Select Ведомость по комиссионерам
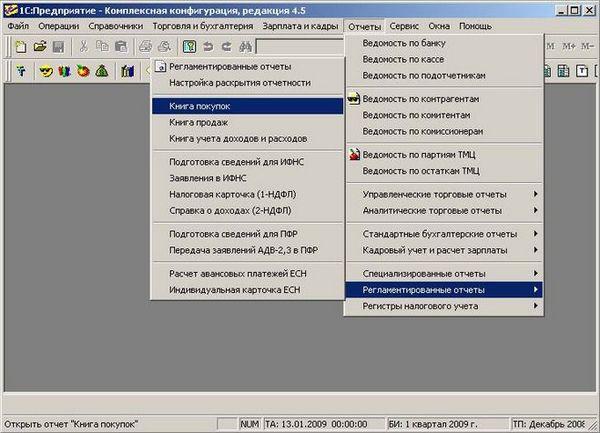This screenshot has width=600, height=433. 444,131
